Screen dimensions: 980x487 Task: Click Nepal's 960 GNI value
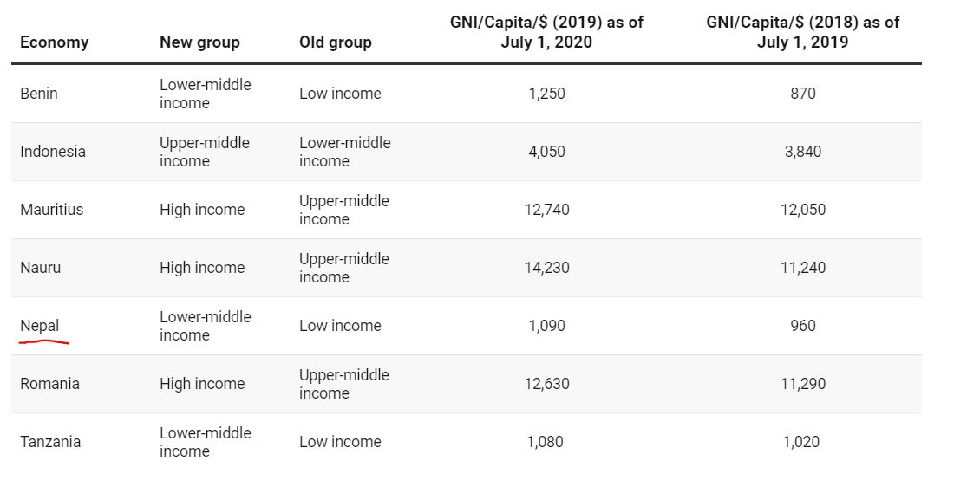[803, 326]
